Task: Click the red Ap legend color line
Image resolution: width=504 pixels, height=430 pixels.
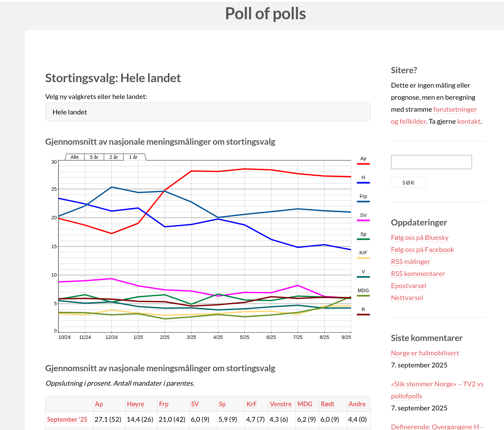Action: pos(363,164)
